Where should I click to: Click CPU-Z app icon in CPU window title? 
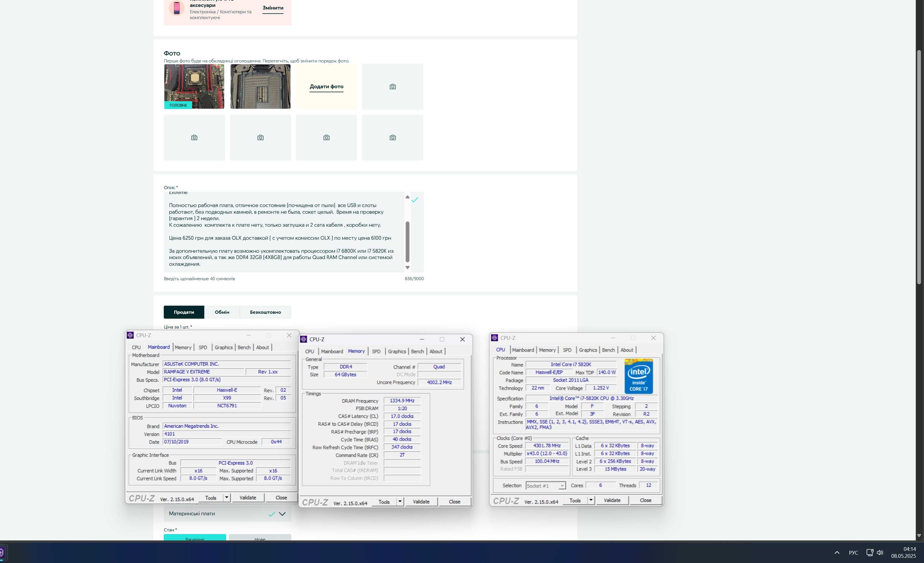pyautogui.click(x=494, y=338)
